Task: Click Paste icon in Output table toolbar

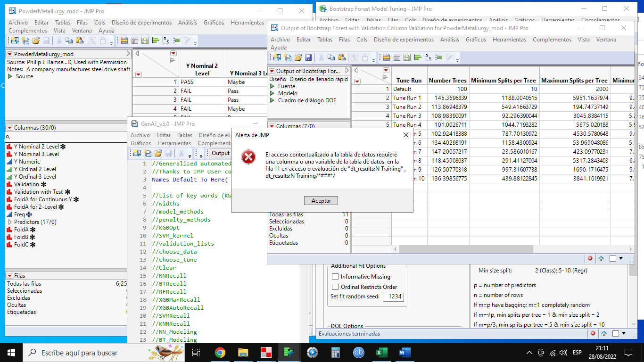Action: tap(342, 58)
